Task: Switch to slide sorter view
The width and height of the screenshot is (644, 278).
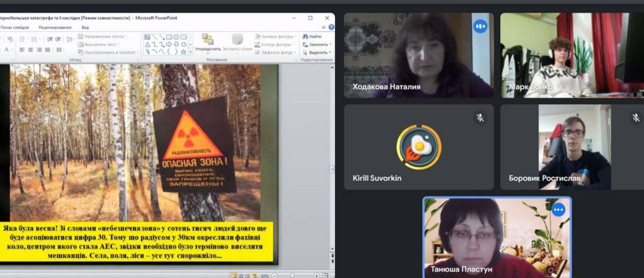Action: (240, 275)
